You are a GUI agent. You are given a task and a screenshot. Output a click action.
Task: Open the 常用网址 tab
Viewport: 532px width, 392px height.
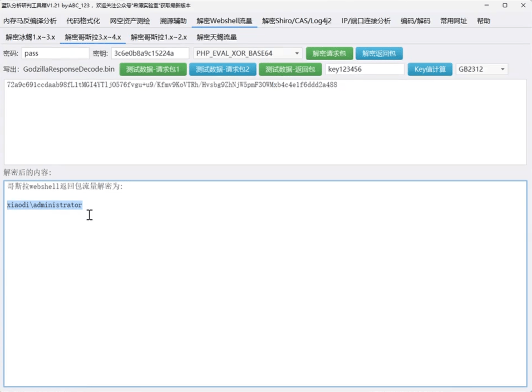pyautogui.click(x=454, y=21)
